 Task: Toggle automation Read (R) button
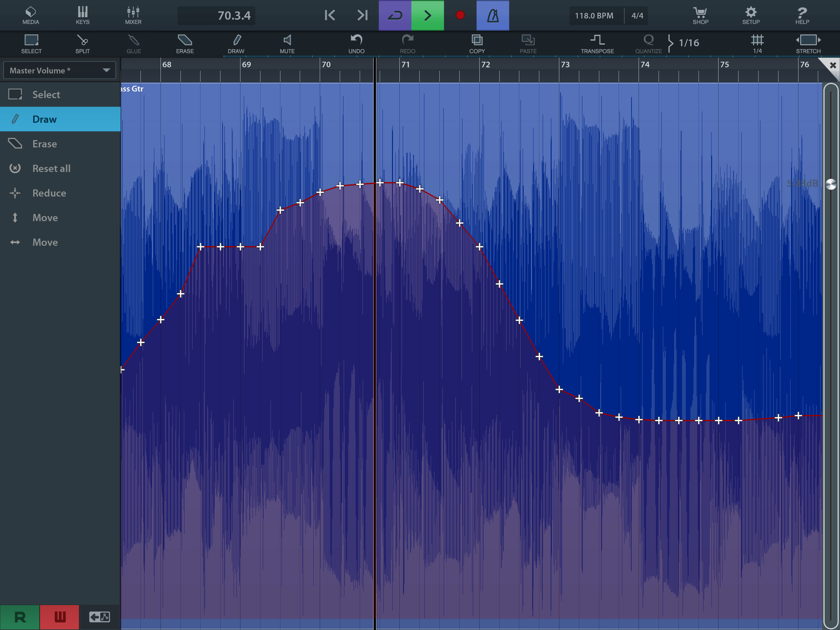pos(20,617)
